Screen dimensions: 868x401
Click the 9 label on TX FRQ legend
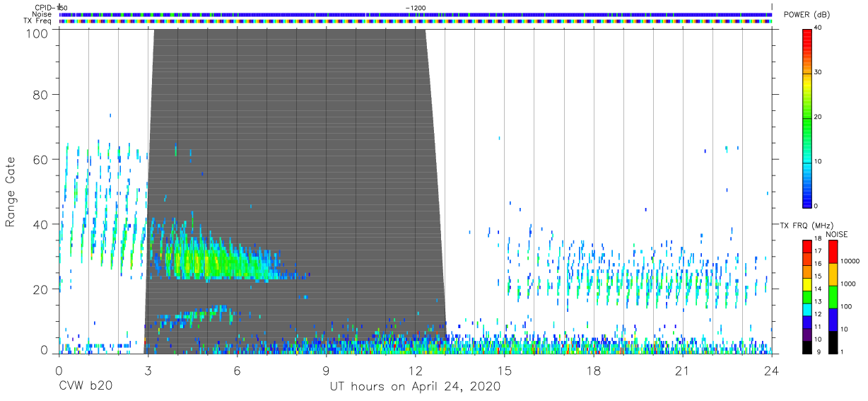[x=819, y=352]
